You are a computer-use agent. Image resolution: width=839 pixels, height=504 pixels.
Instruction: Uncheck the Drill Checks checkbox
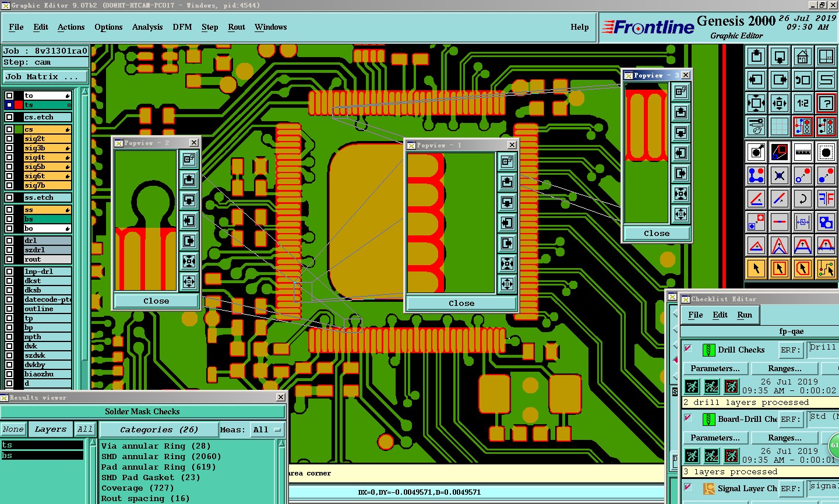pyautogui.click(x=688, y=348)
